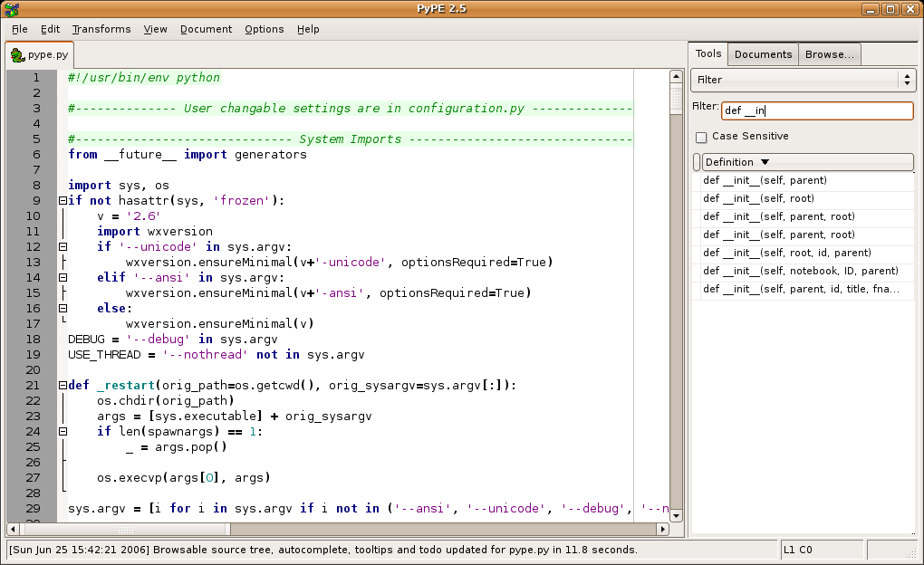Screen dimensions: 924x565
Task: Select def __init__(self, root, id, parent) result
Action: pos(787,253)
